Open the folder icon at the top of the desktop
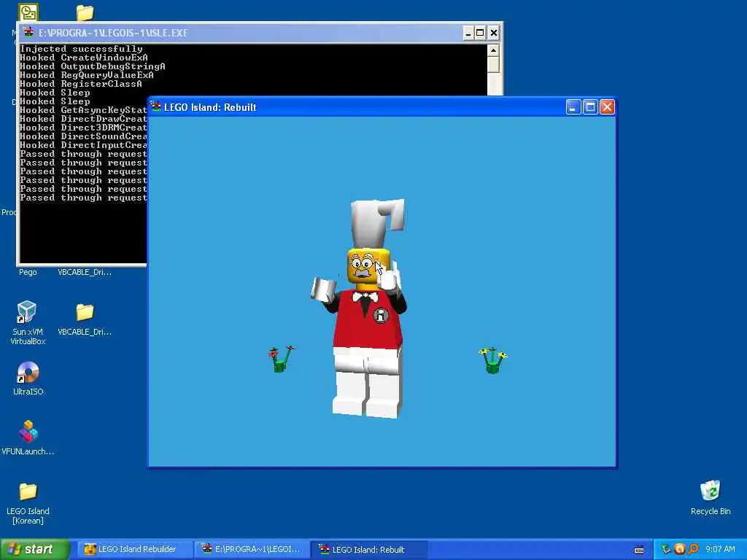Viewport: 747px width, 560px height. coord(85,12)
